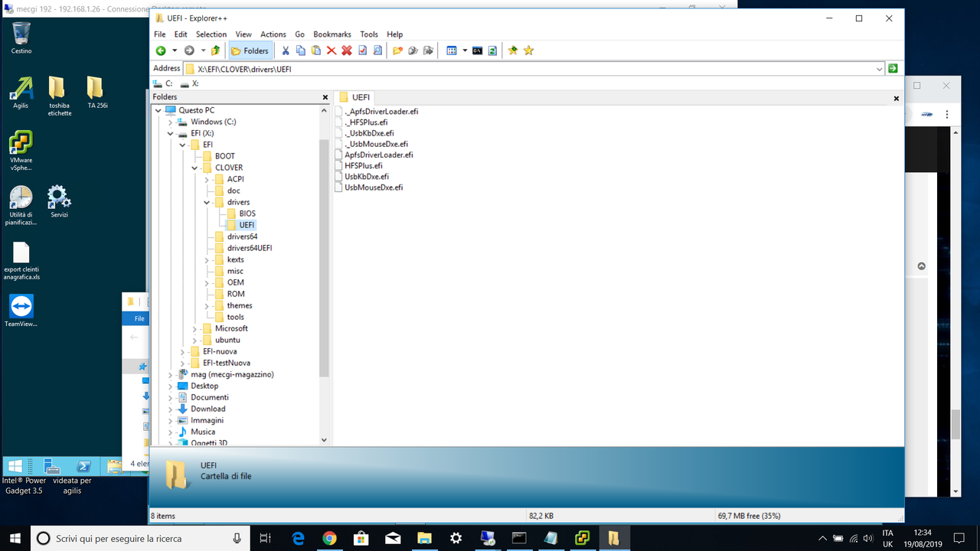Collapse the drivers folder node
The image size is (980, 551).
[207, 202]
